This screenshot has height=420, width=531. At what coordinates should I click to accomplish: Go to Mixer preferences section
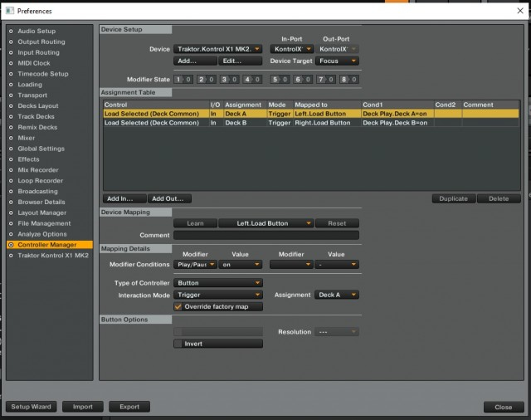point(28,138)
